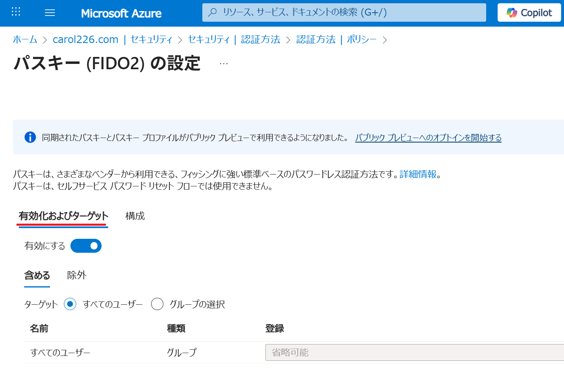The image size is (564, 392).
Task: Select the 除外 tab
Action: [x=77, y=275]
